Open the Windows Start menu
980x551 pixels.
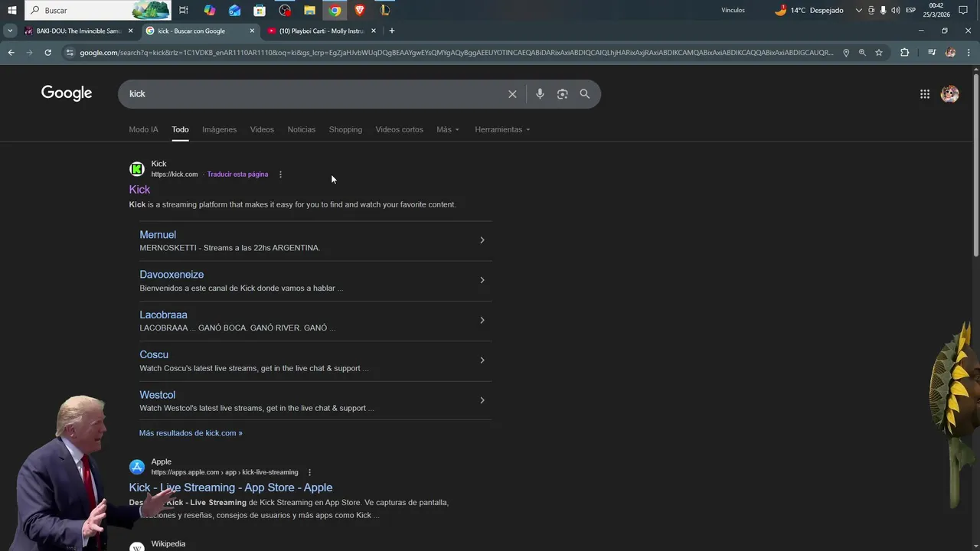(x=11, y=10)
